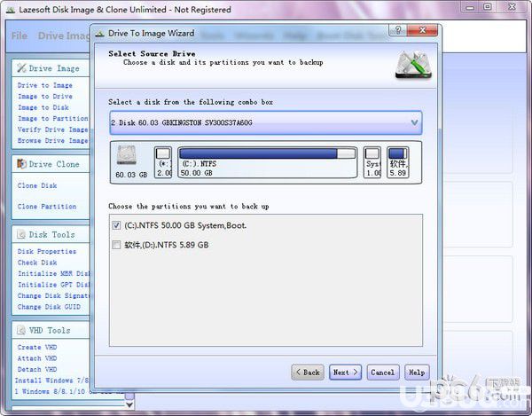Click the Help button

pos(417,373)
